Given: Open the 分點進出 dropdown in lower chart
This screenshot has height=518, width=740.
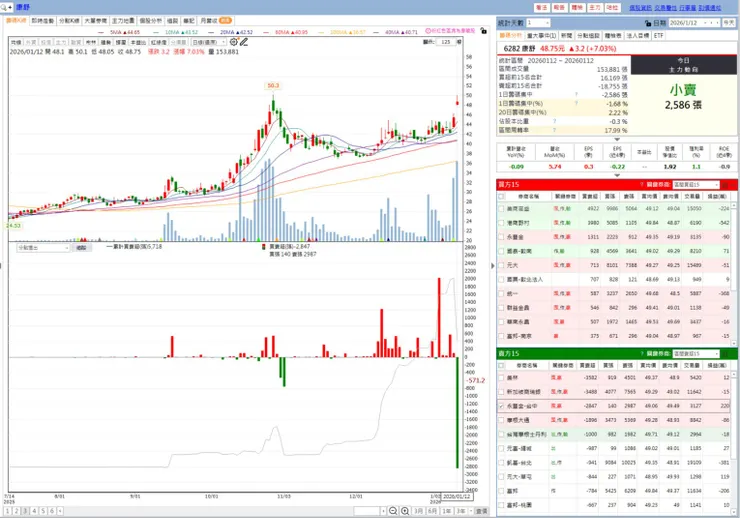Looking at the screenshot, I should pos(43,248).
